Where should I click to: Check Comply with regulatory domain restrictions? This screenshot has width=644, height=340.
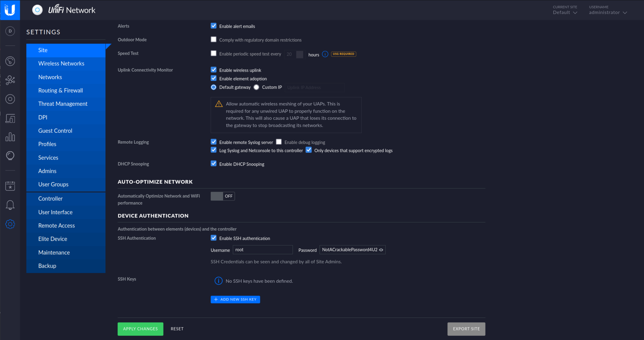pyautogui.click(x=214, y=40)
